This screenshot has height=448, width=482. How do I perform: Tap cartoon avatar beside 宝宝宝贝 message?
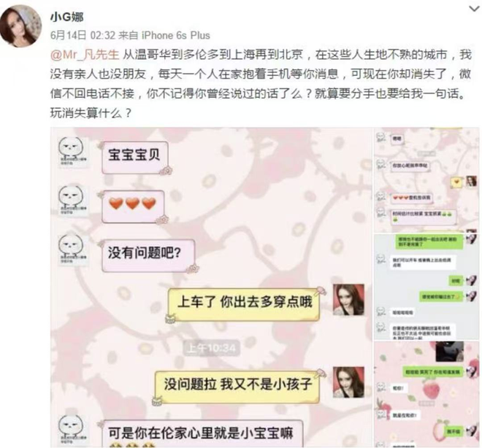(x=72, y=152)
